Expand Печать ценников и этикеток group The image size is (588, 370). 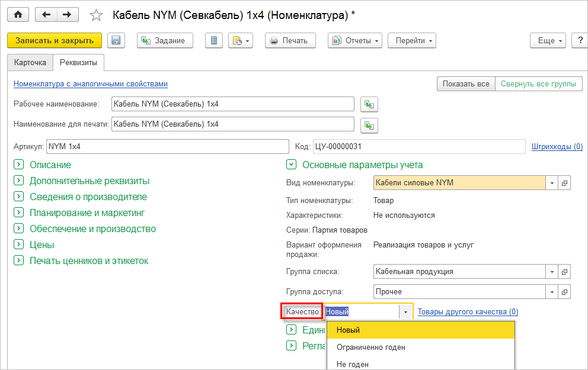(x=19, y=260)
